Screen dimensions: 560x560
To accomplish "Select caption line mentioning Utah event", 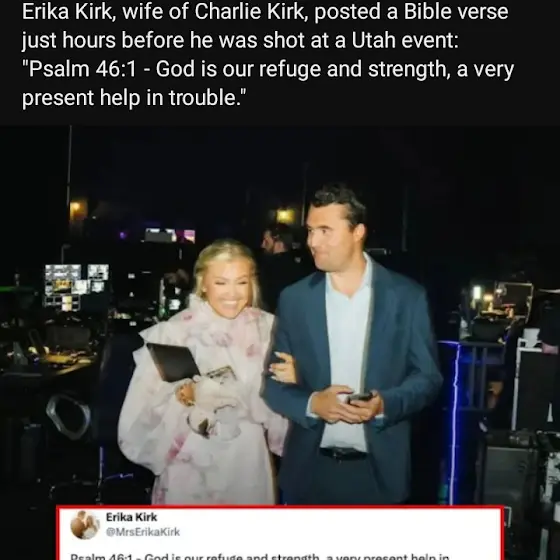I will point(240,40).
